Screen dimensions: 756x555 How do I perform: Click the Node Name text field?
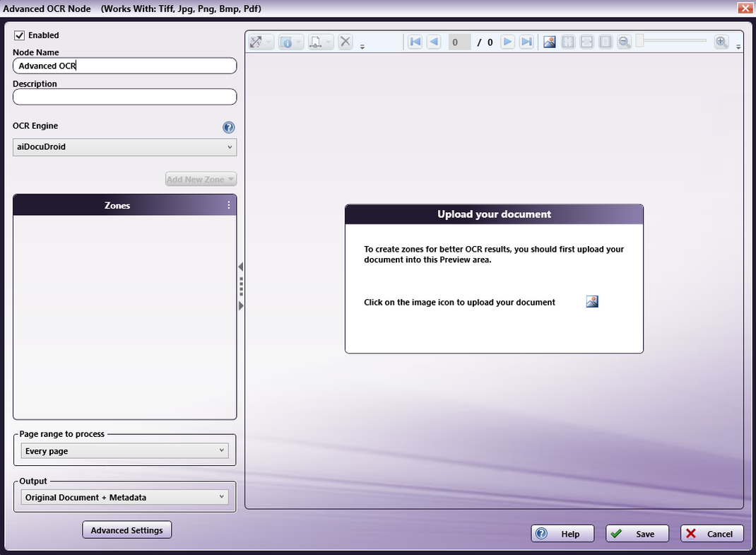[x=125, y=66]
